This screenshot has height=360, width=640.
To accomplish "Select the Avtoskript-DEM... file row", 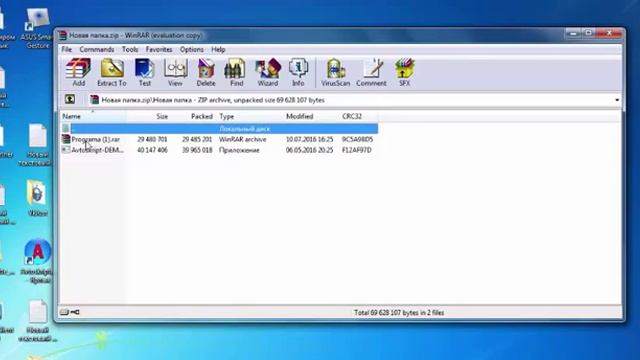I will click(x=219, y=150).
